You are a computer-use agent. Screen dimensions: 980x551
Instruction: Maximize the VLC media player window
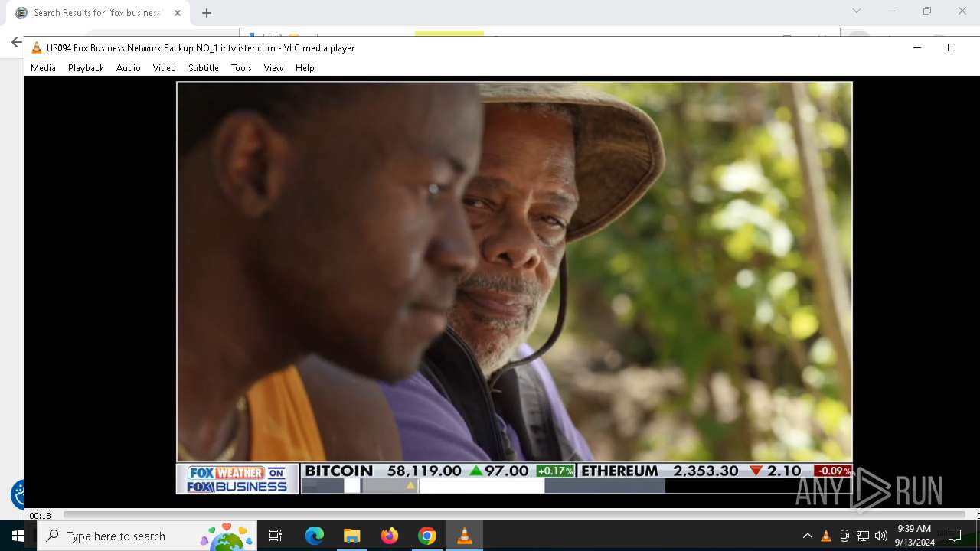pos(952,47)
